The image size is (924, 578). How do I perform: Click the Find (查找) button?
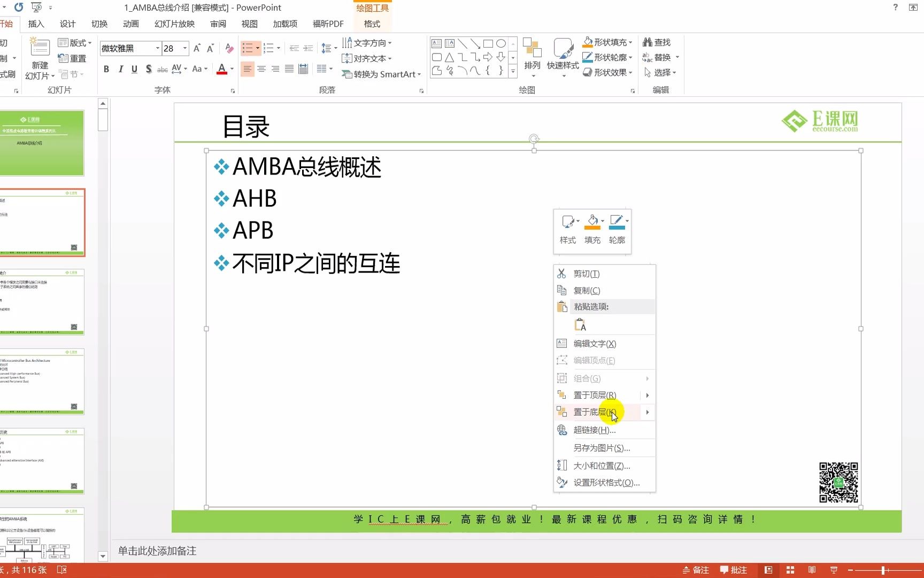coord(657,42)
